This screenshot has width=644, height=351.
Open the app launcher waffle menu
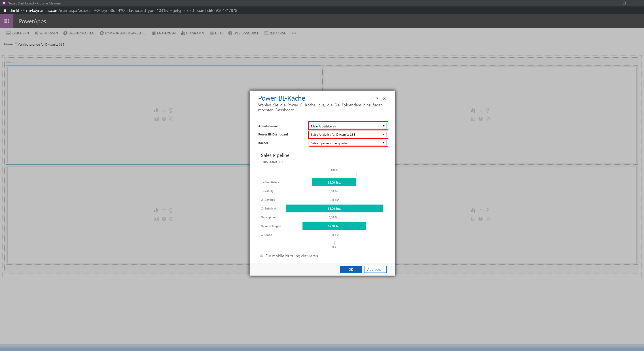point(7,21)
